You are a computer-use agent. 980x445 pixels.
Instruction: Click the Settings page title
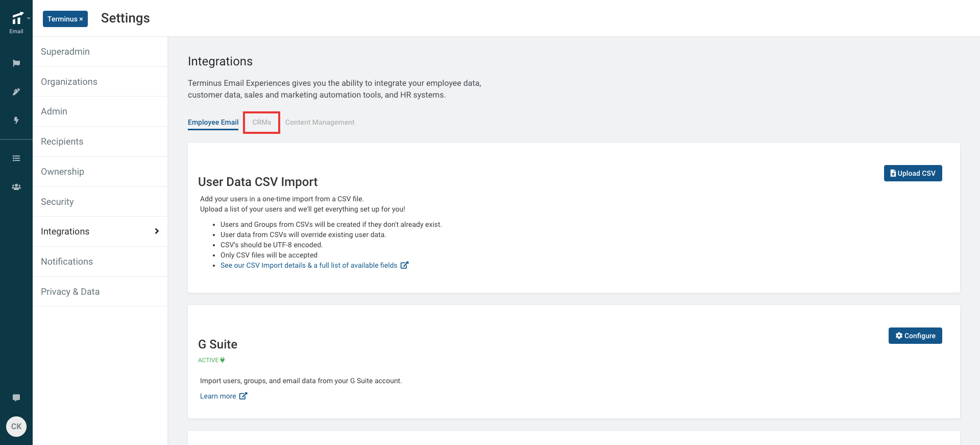[x=125, y=18]
